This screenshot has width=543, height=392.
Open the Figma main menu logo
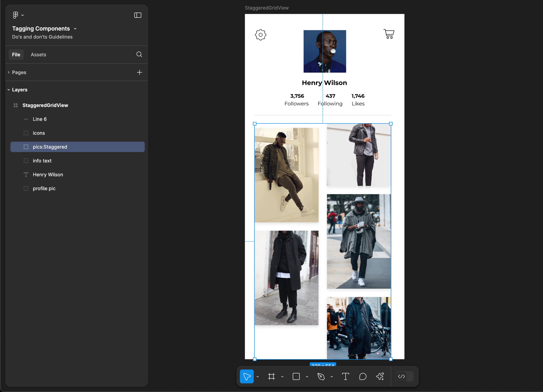(x=16, y=15)
